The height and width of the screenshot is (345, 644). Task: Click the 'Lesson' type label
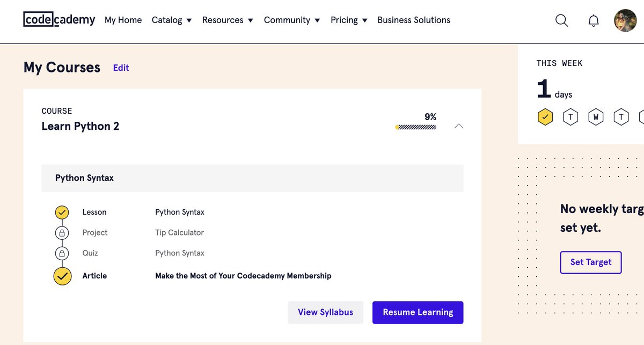[x=94, y=212]
